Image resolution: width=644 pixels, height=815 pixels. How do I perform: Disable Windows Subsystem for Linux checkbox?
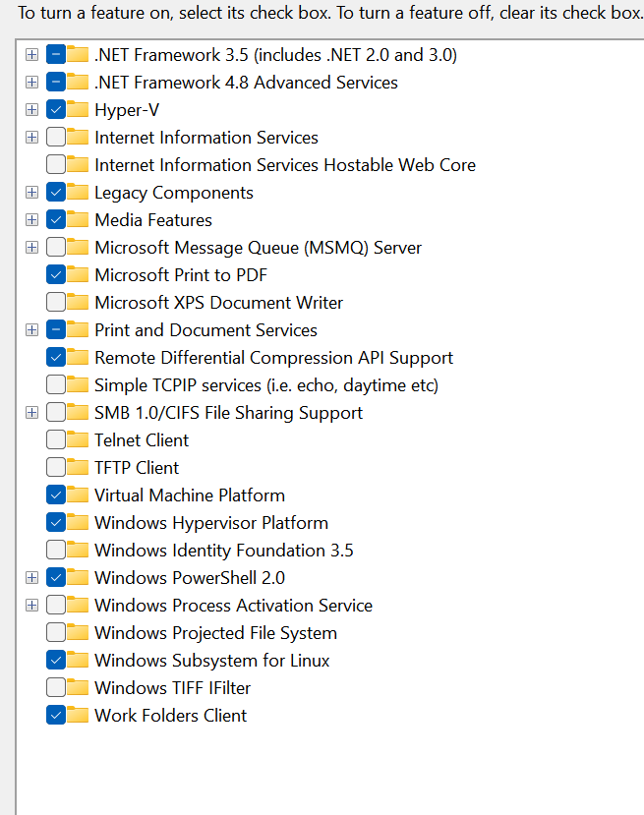56,660
